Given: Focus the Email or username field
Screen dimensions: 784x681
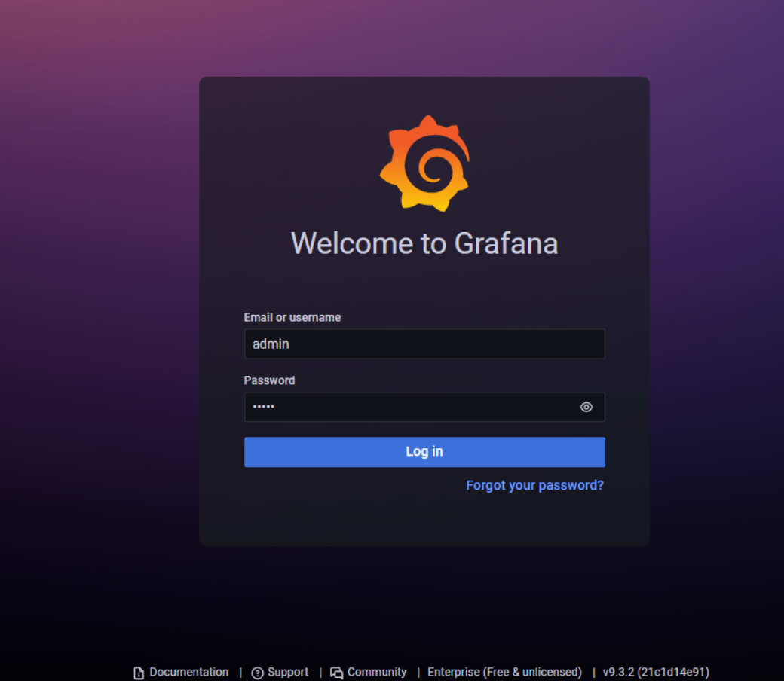Looking at the screenshot, I should tap(424, 344).
